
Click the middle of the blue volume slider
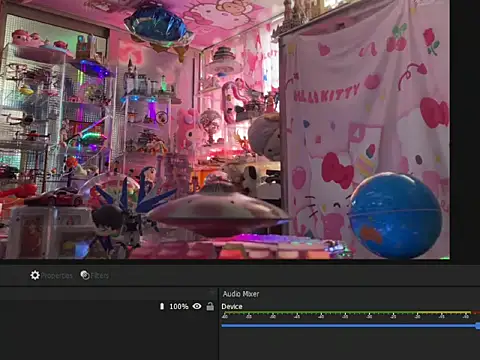point(349,326)
